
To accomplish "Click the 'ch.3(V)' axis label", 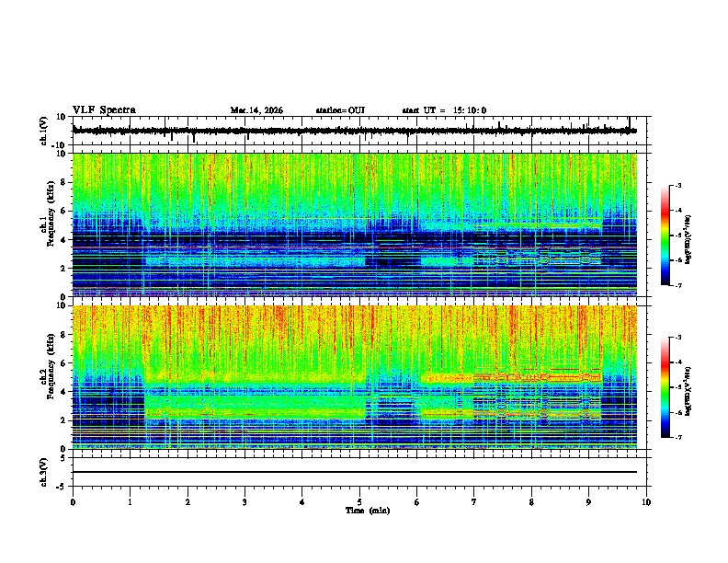I will [x=44, y=472].
